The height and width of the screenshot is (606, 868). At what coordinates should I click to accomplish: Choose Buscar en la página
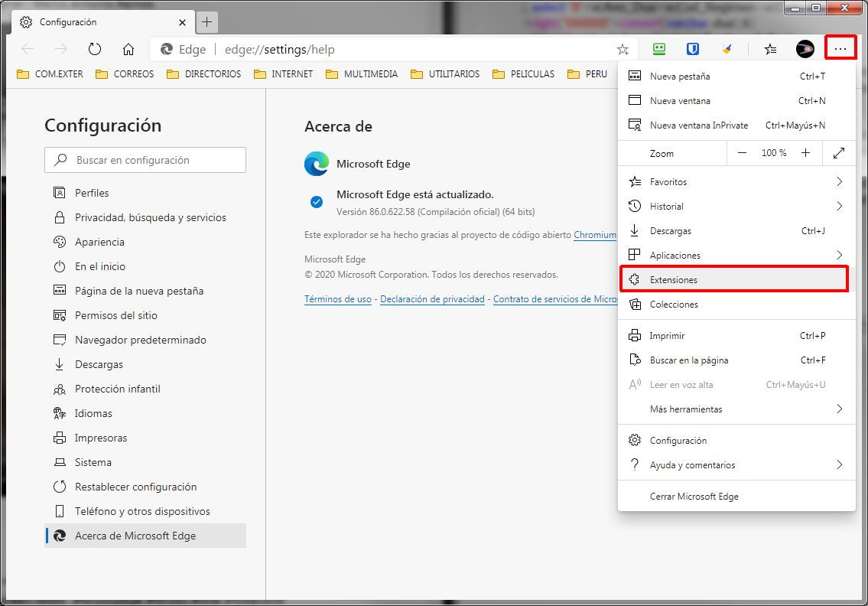coord(736,360)
